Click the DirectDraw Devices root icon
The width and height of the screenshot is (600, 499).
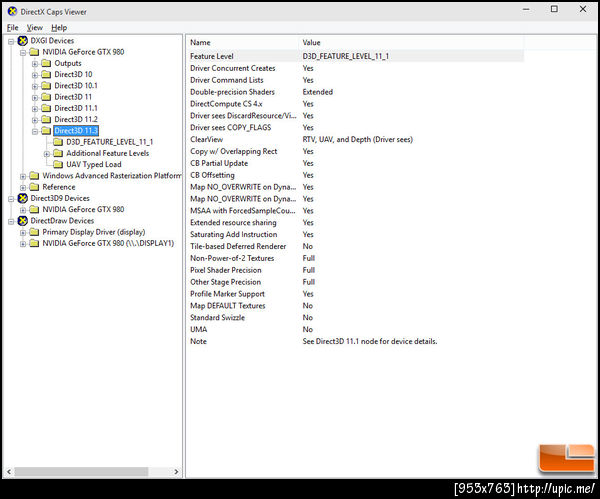pos(23,221)
